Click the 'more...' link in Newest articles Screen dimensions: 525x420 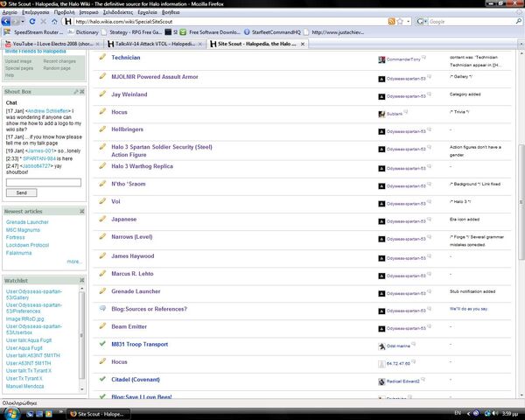[74, 262]
